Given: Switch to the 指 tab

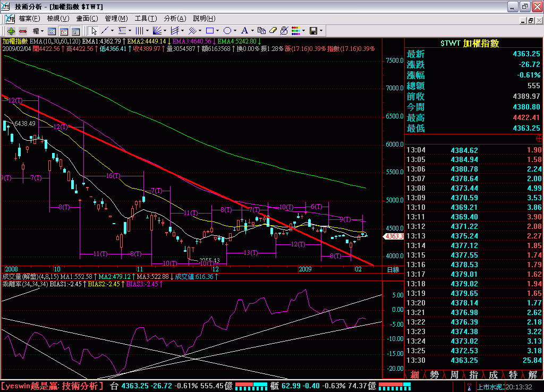Looking at the screenshot, I should 473,374.
